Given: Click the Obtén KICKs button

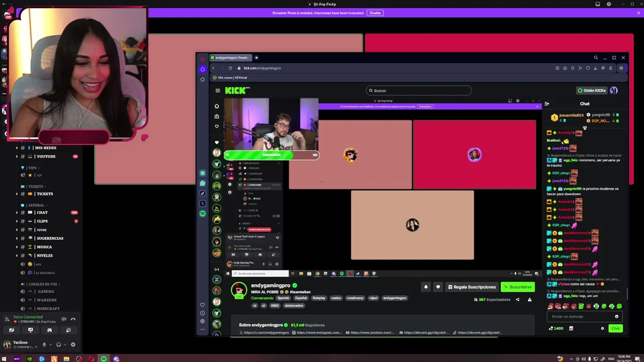Looking at the screenshot, I should point(592,90).
